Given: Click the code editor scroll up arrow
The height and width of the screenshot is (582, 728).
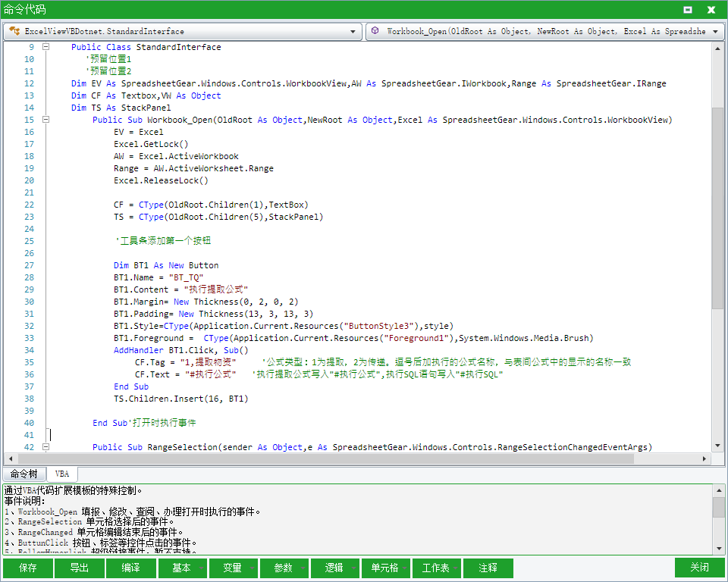Looking at the screenshot, I should point(718,48).
